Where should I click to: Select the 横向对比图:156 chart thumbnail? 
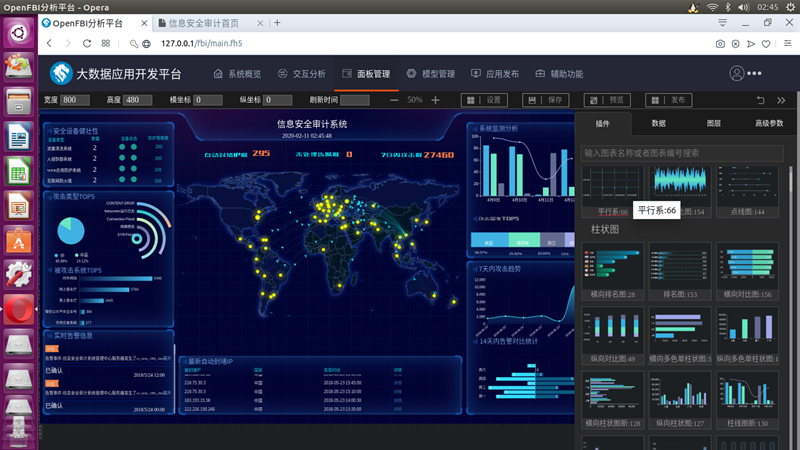(x=747, y=271)
